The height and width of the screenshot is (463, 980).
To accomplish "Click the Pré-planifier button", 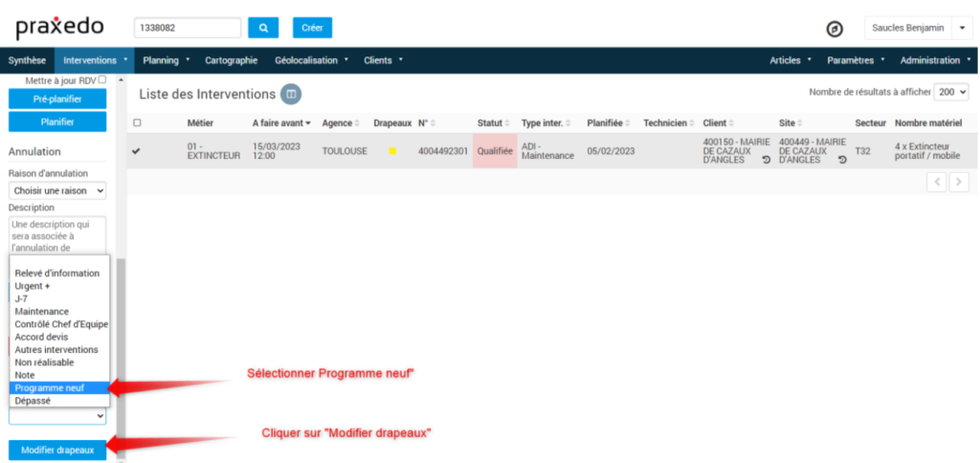I will (57, 99).
